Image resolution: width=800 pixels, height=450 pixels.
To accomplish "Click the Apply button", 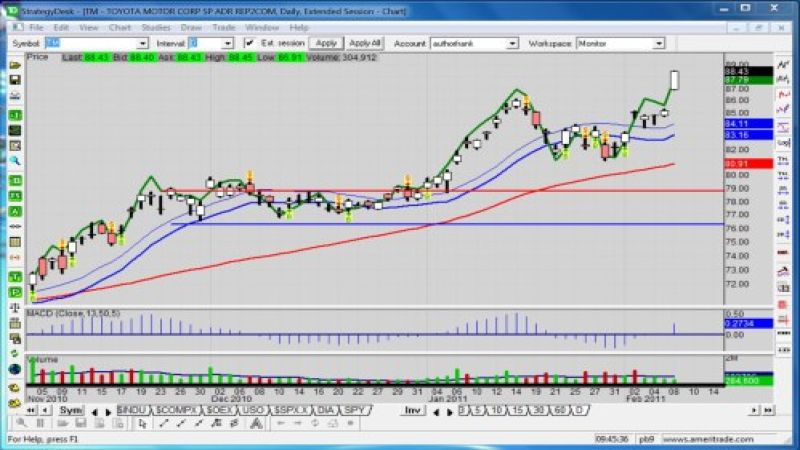I will [326, 44].
